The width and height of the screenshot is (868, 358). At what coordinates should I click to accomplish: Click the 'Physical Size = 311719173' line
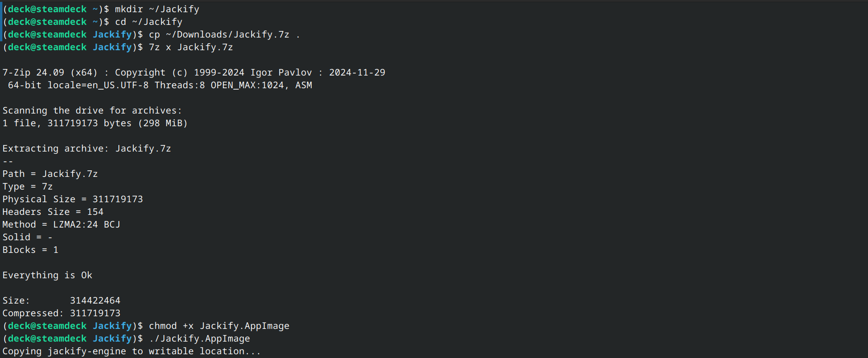click(x=73, y=199)
